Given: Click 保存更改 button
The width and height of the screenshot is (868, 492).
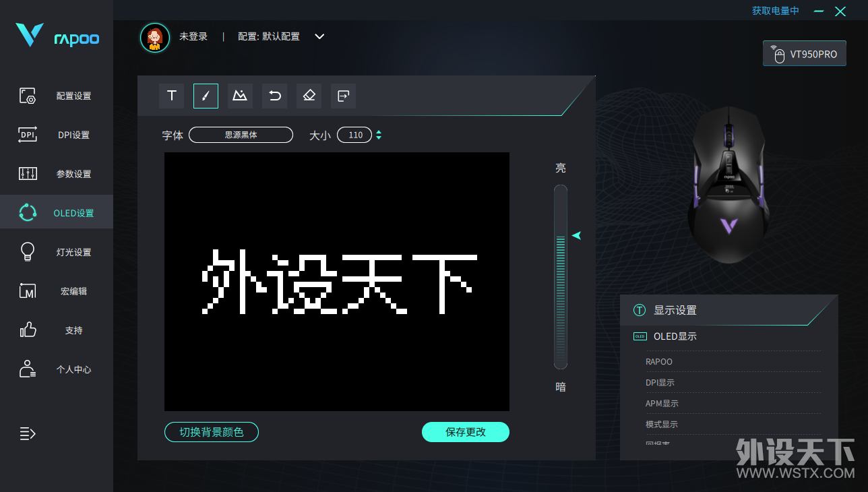Looking at the screenshot, I should 466,432.
